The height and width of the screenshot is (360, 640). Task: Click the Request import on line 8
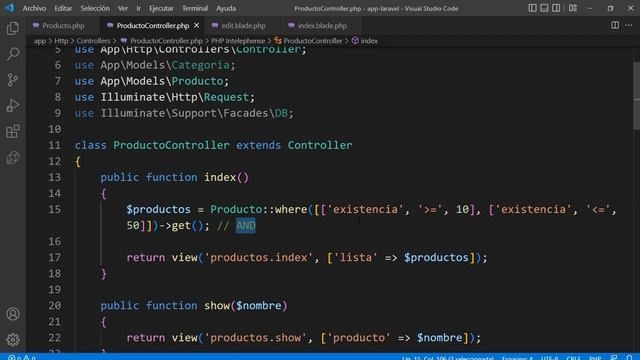point(227,97)
